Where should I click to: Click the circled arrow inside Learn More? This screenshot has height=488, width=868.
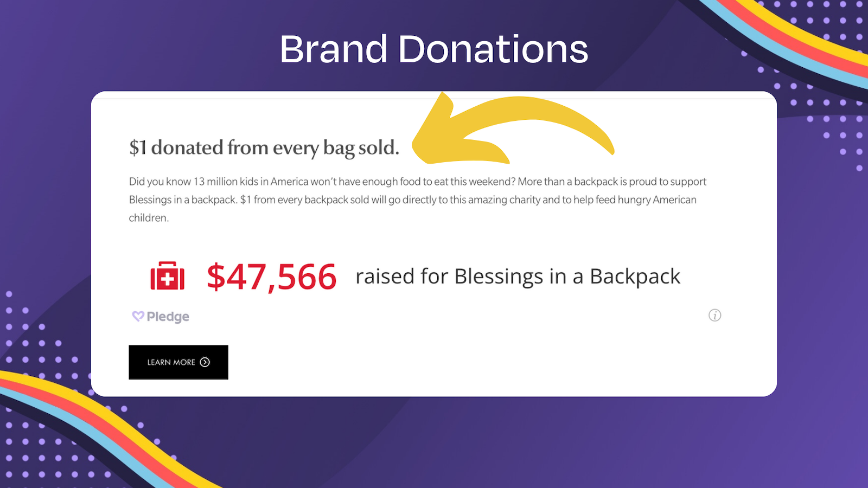point(205,362)
